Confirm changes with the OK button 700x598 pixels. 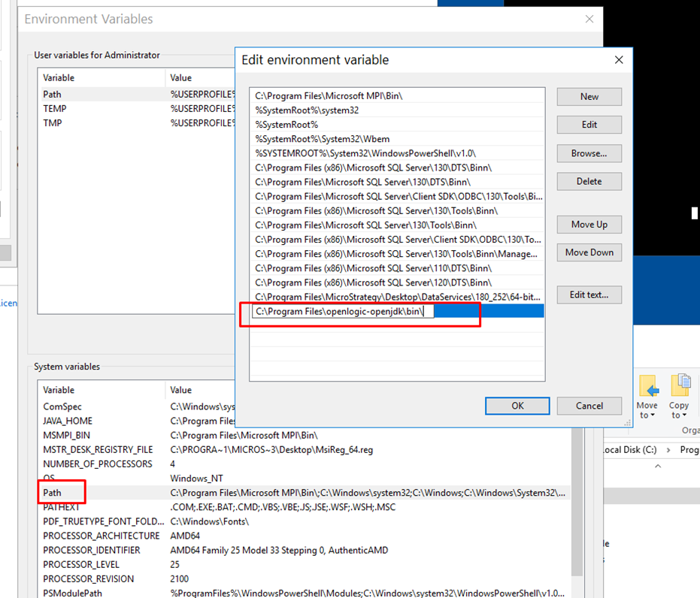tap(517, 406)
